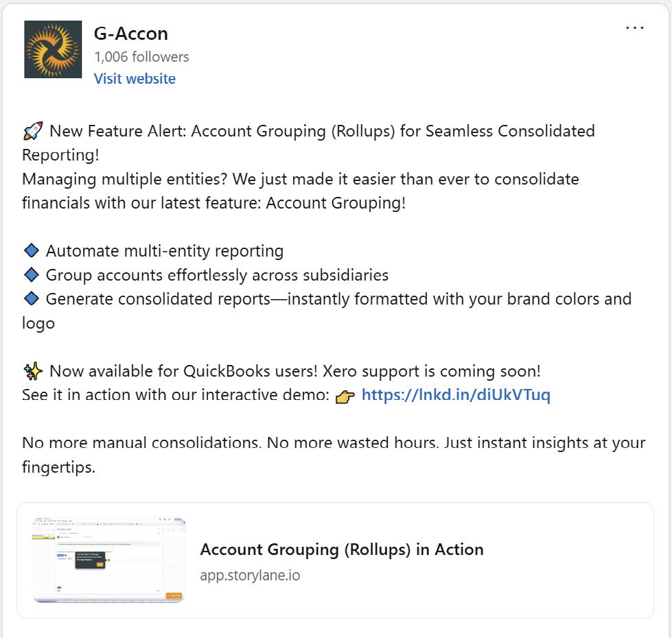Open the Storylane demo preview thumbnail
This screenshot has width=672, height=638.
pos(108,560)
